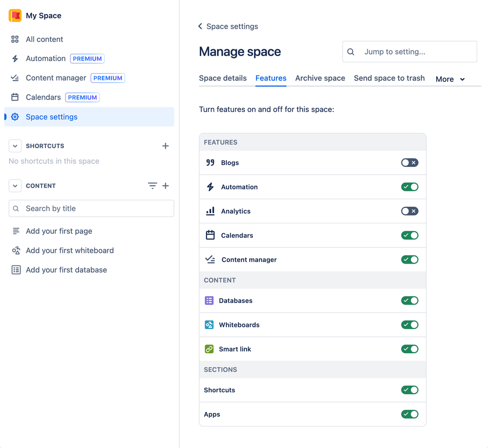488x448 pixels.
Task: Add a shortcut with the plus icon
Action: 166,146
